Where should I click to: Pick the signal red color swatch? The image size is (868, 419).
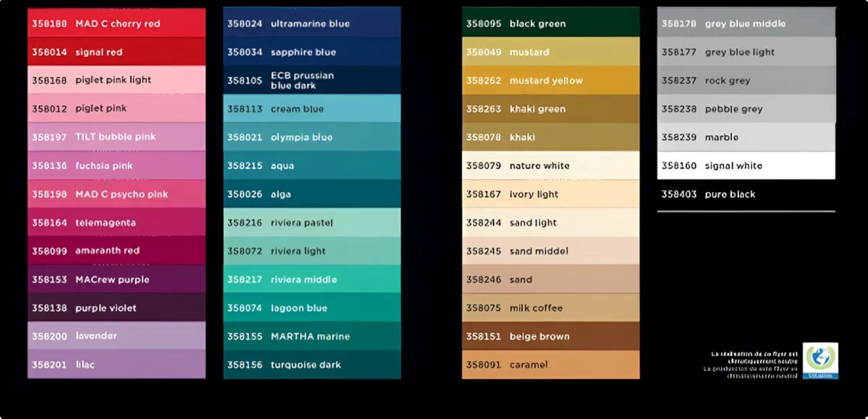click(x=116, y=52)
